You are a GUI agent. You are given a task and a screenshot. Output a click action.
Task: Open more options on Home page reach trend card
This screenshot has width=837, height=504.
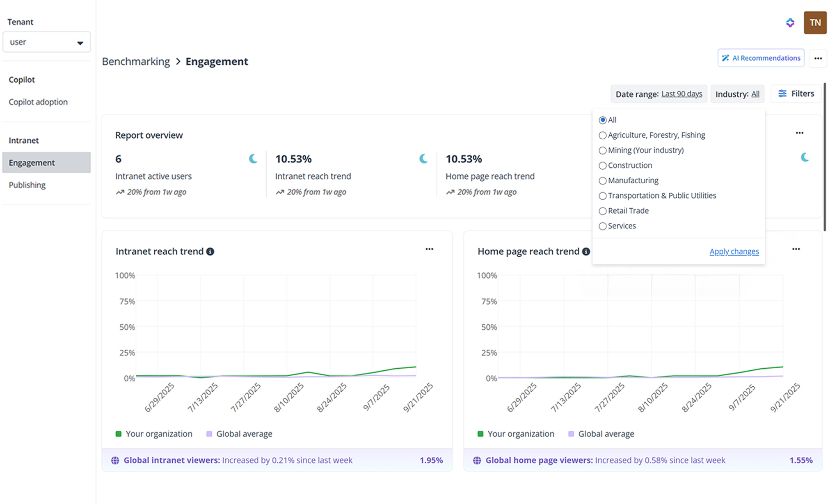coord(796,249)
